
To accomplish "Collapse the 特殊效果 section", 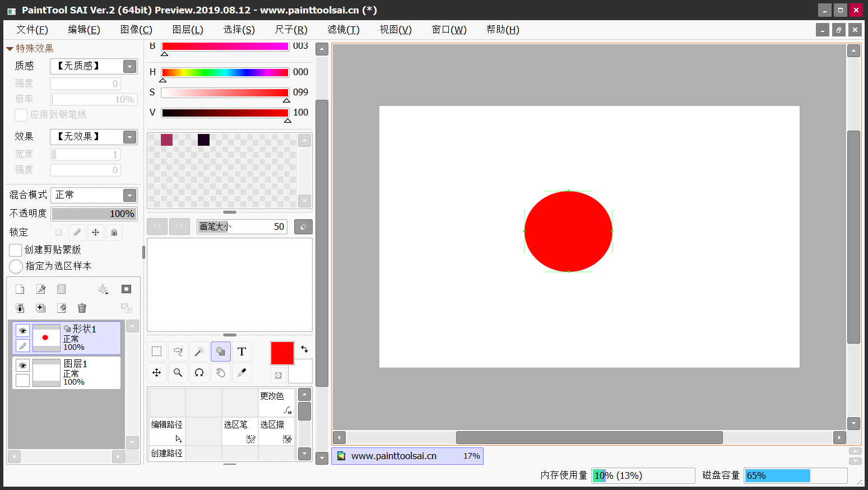I will point(10,49).
